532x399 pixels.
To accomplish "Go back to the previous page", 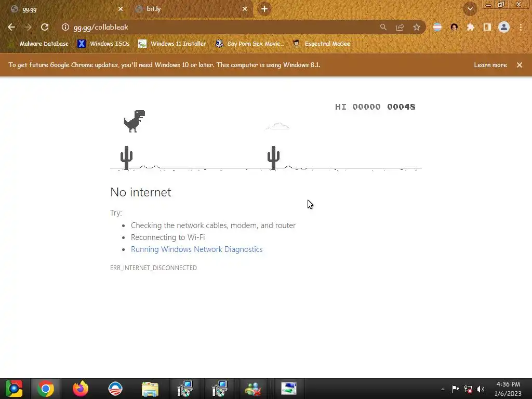I will point(11,27).
